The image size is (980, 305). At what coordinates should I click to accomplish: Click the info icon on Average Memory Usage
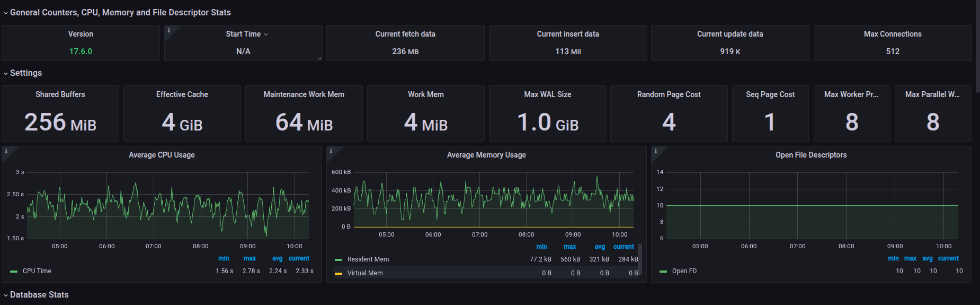(x=331, y=151)
